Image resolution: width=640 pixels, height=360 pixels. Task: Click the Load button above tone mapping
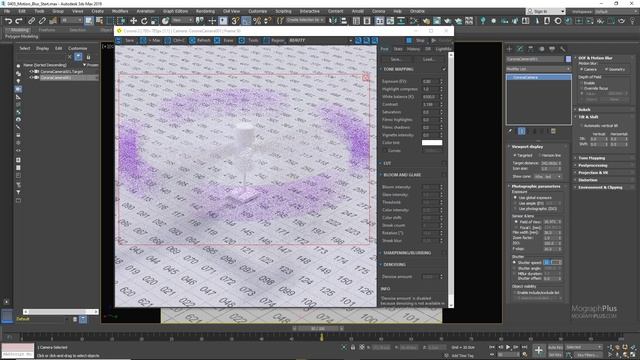pyautogui.click(x=428, y=59)
